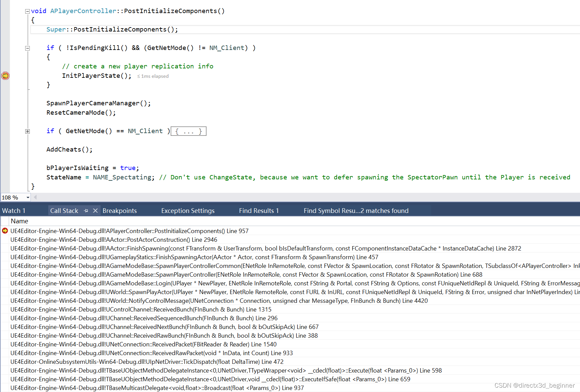Select the TBaseMulticastDelegate Broadcast Line 937 frame
The image size is (580, 392).
[157, 388]
